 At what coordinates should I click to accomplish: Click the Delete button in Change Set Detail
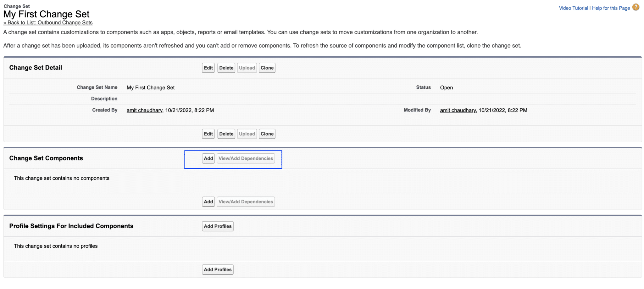tap(226, 68)
